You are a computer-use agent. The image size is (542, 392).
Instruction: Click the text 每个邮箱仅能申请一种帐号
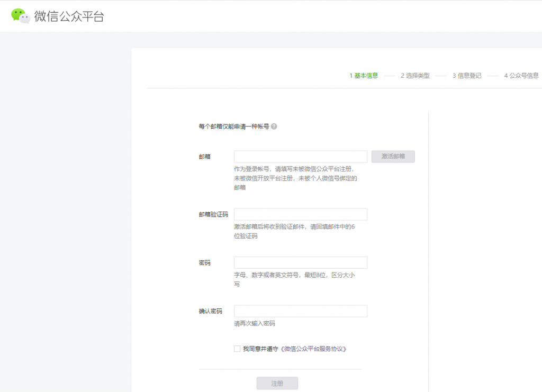pyautogui.click(x=233, y=126)
